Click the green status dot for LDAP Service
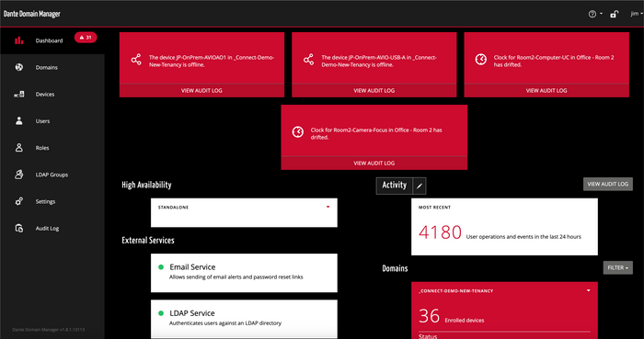This screenshot has width=644, height=339. (x=161, y=313)
